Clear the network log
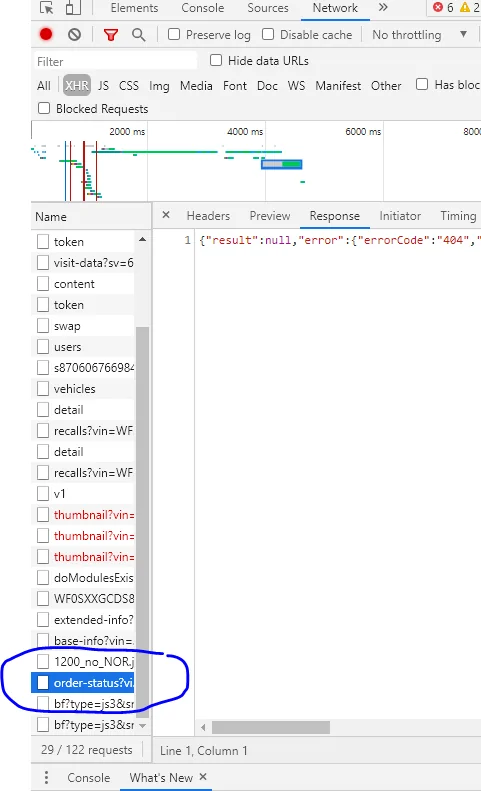The width and height of the screenshot is (481, 791). tap(74, 34)
